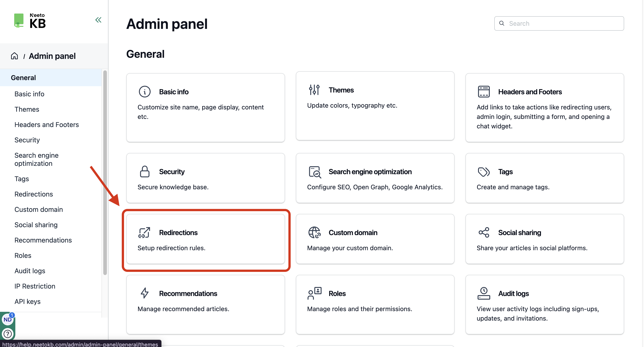
Task: Click the sidebar vertical scrollbar
Action: click(x=105, y=173)
